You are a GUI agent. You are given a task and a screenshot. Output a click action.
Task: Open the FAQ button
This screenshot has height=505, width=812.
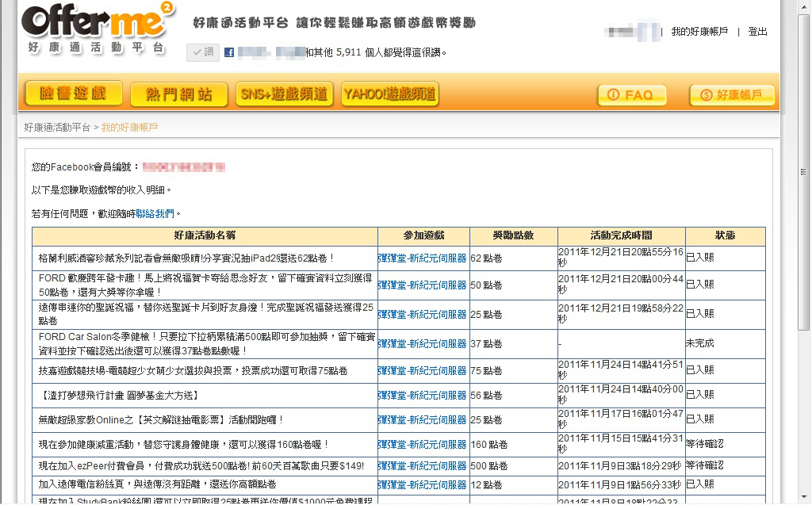click(632, 95)
